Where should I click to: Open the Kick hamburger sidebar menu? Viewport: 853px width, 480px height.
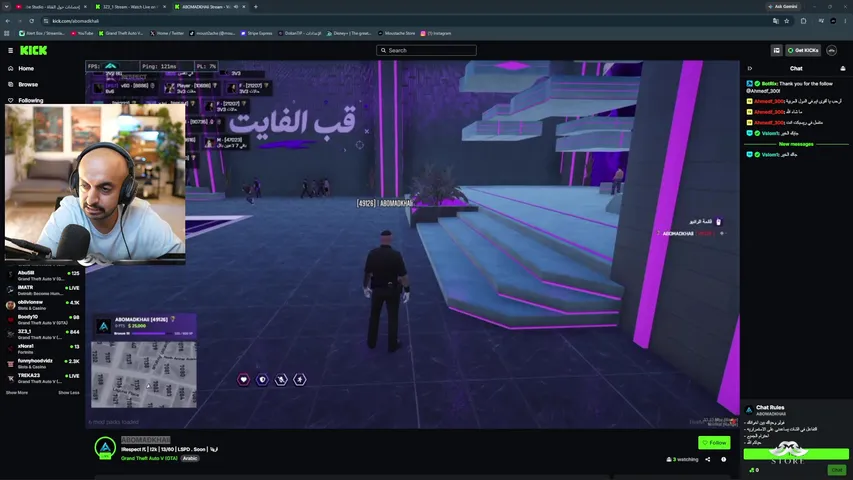pos(10,50)
